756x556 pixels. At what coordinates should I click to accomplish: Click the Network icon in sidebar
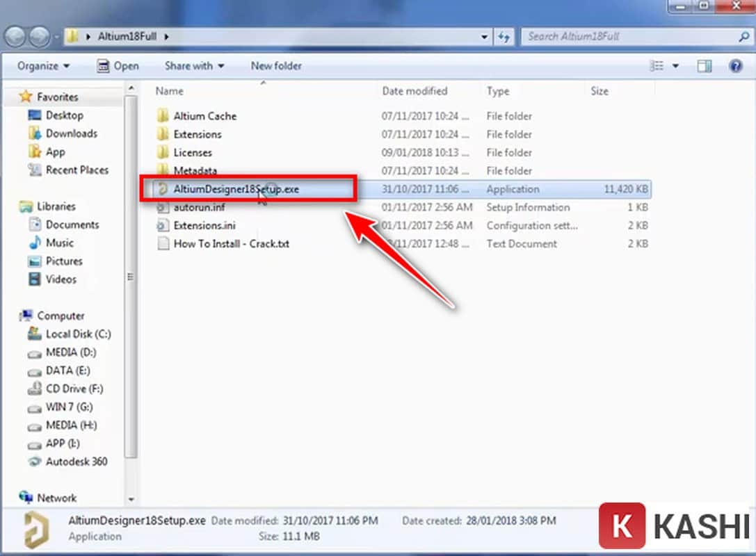[26, 497]
